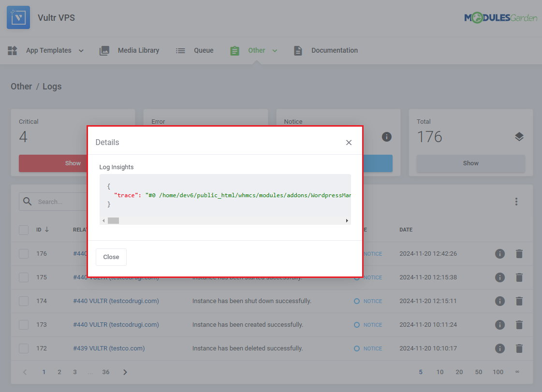
Task: Go to previous page arrow
Action: pos(25,372)
